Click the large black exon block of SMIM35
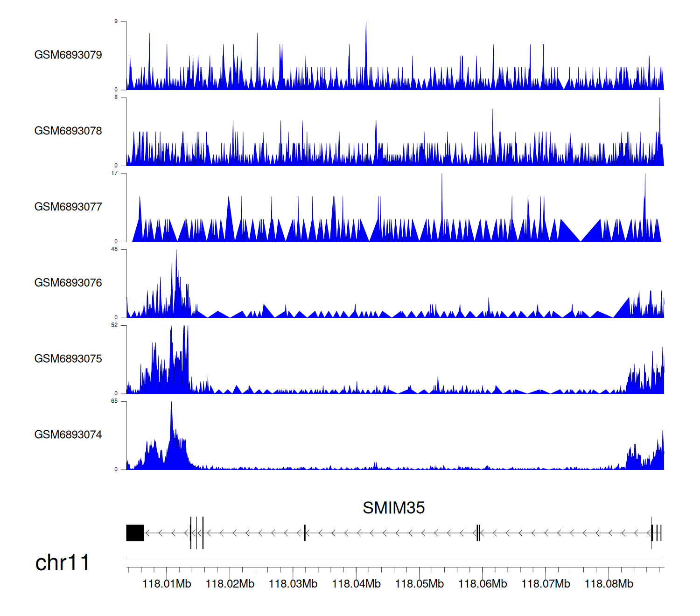The height and width of the screenshot is (616, 700). click(135, 533)
